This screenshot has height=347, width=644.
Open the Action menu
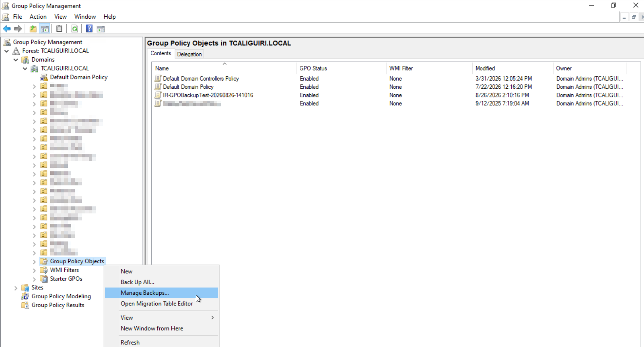pos(38,17)
